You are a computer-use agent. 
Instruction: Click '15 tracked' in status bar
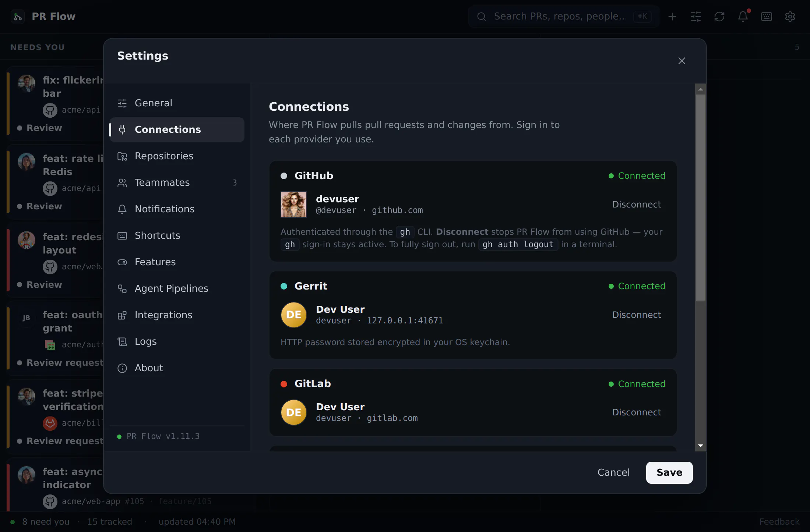[109, 522]
